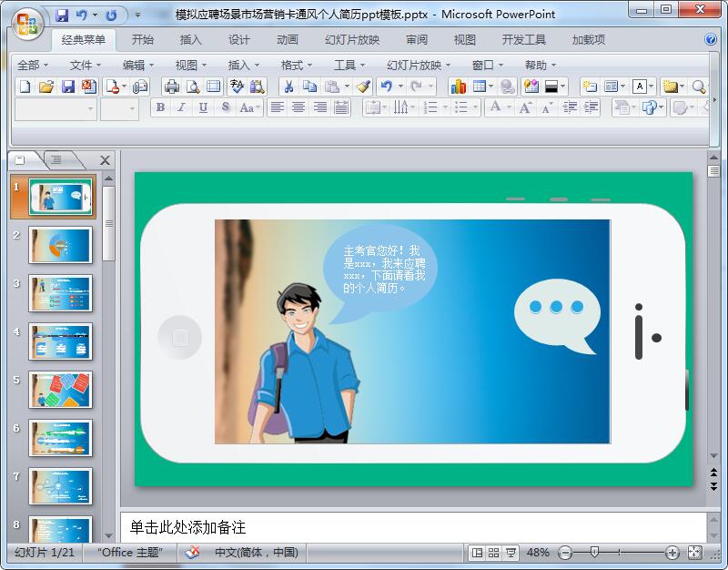Zoom in with the plus button
Viewport: 728px width, 570px height.
[x=672, y=553]
